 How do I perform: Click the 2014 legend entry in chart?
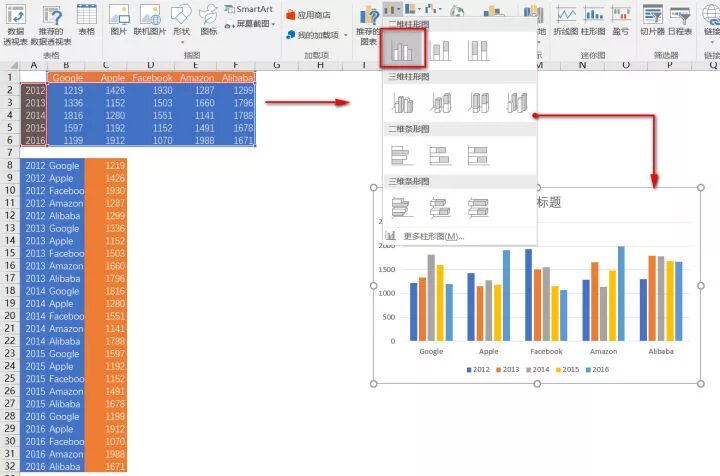[538, 370]
